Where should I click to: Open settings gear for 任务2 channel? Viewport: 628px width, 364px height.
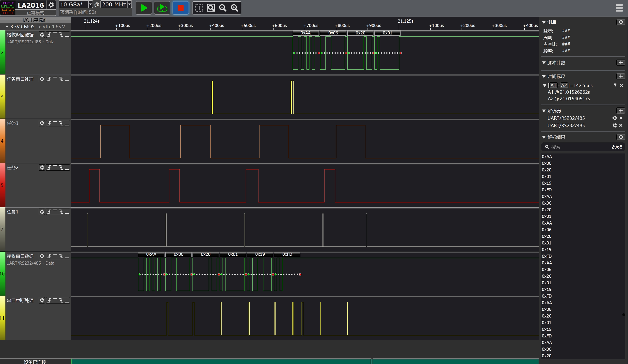42,167
